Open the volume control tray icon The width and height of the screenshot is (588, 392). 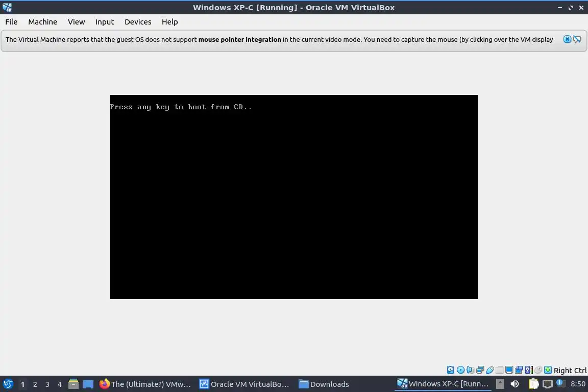514,384
